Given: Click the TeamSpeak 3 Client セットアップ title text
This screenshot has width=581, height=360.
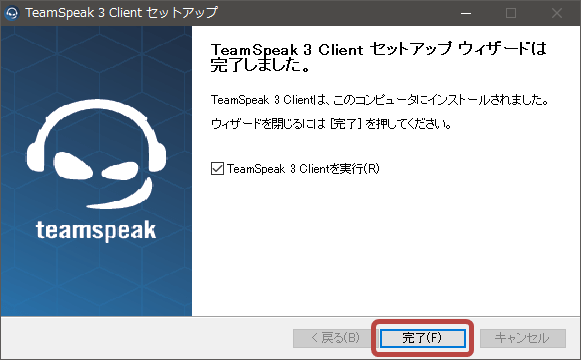Looking at the screenshot, I should (121, 13).
